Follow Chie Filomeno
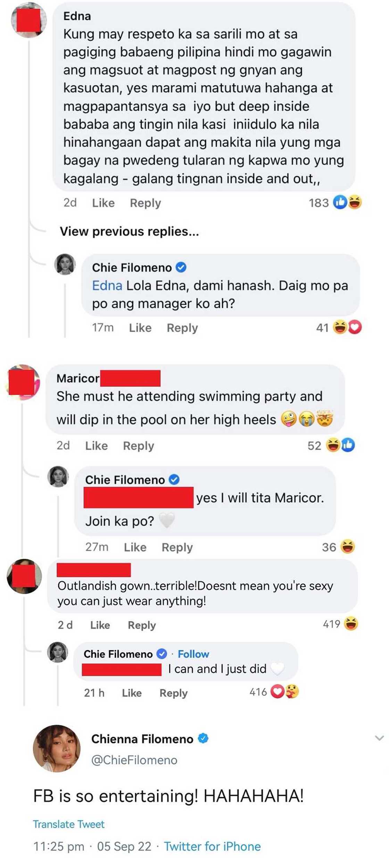The width and height of the screenshot is (389, 868). pyautogui.click(x=193, y=654)
